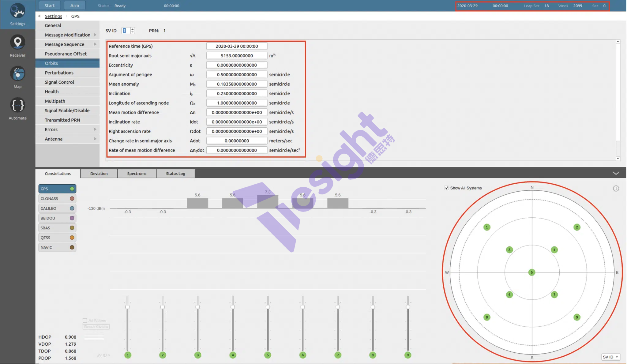Switch to the Spectrums tab
The height and width of the screenshot is (364, 627).
tap(137, 174)
